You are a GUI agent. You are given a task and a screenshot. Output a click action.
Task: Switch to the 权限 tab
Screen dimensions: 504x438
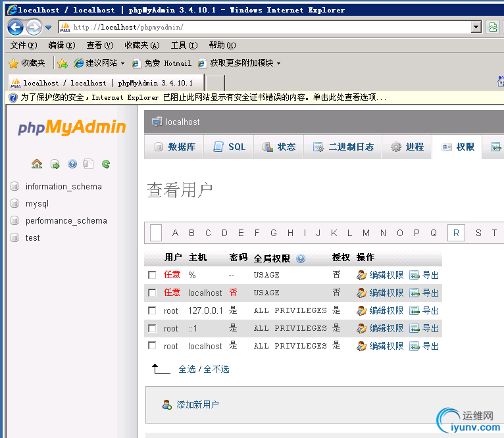pyautogui.click(x=457, y=147)
